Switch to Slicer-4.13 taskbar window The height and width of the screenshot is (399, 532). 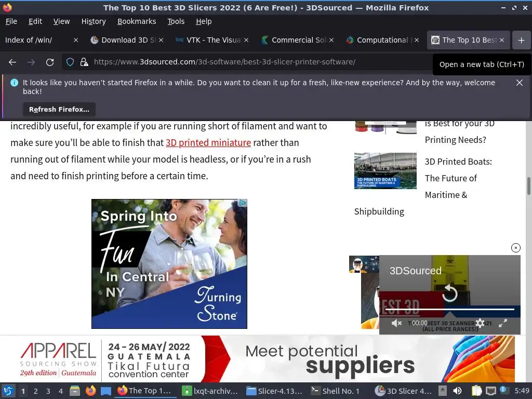coord(274,391)
